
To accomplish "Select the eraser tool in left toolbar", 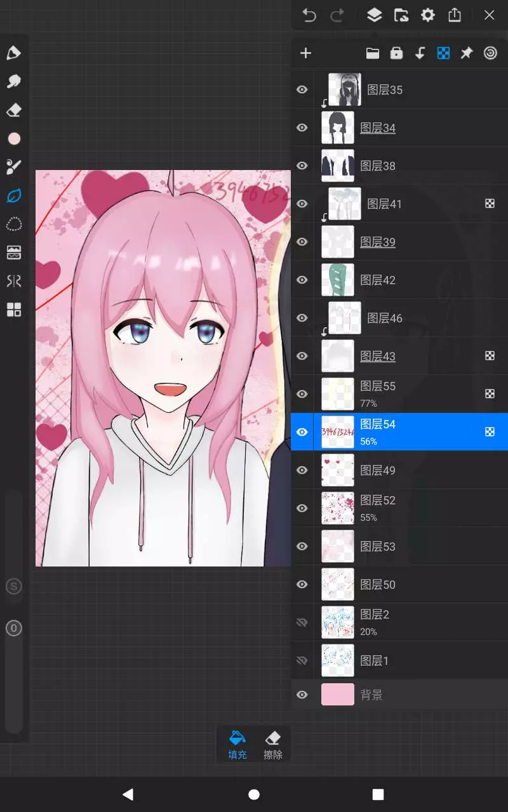I will [14, 110].
